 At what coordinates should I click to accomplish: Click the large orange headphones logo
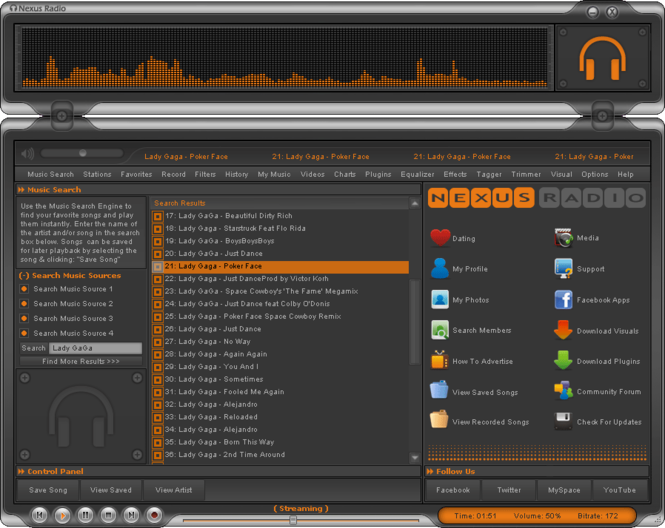[x=602, y=58]
